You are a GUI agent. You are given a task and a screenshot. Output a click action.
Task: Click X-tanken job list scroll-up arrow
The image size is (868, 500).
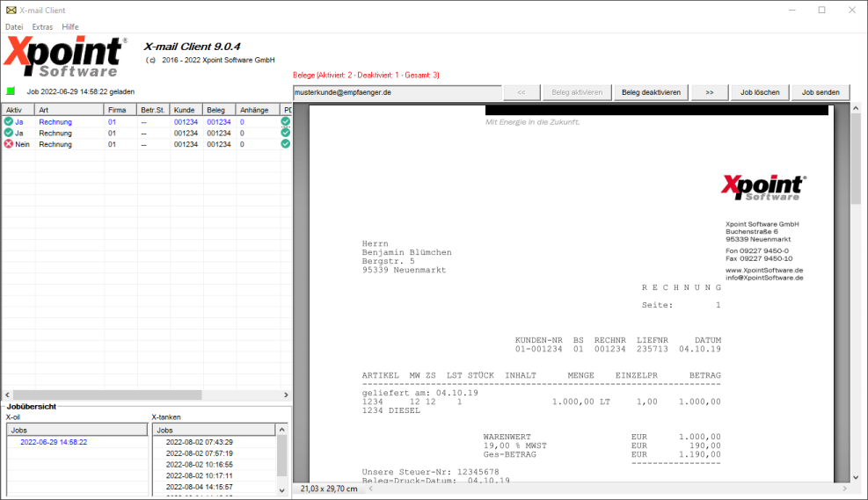(x=281, y=430)
